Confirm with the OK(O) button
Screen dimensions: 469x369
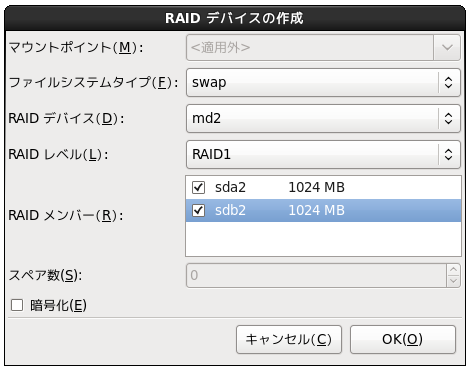tap(403, 339)
